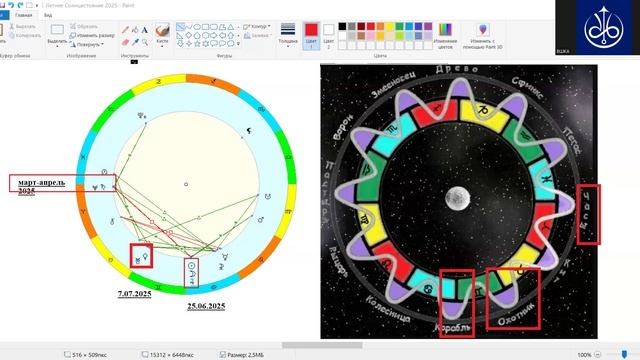This screenshot has height=360, width=640.
Task: Choose the Line shape
Action: (x=180, y=27)
